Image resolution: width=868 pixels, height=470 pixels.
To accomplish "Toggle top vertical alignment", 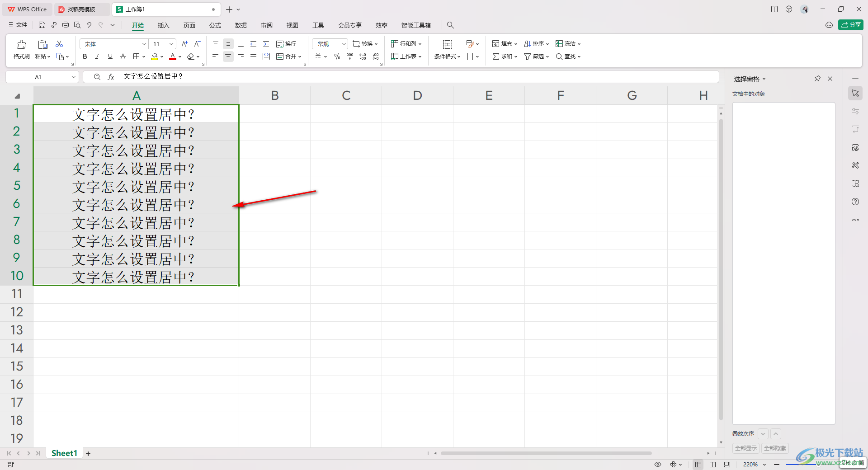I will 216,44.
